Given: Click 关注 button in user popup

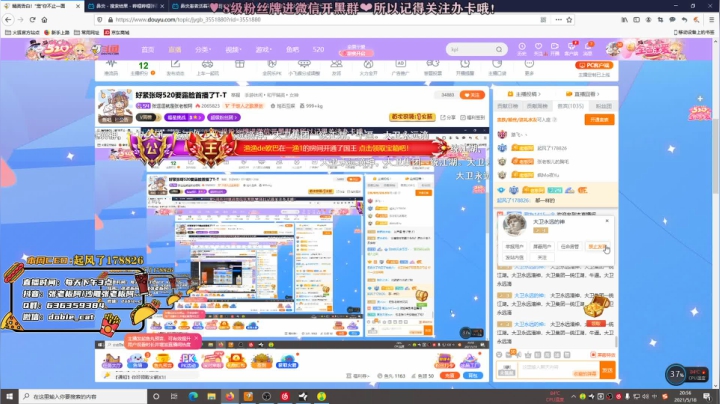Looking at the screenshot, I should (542, 258).
